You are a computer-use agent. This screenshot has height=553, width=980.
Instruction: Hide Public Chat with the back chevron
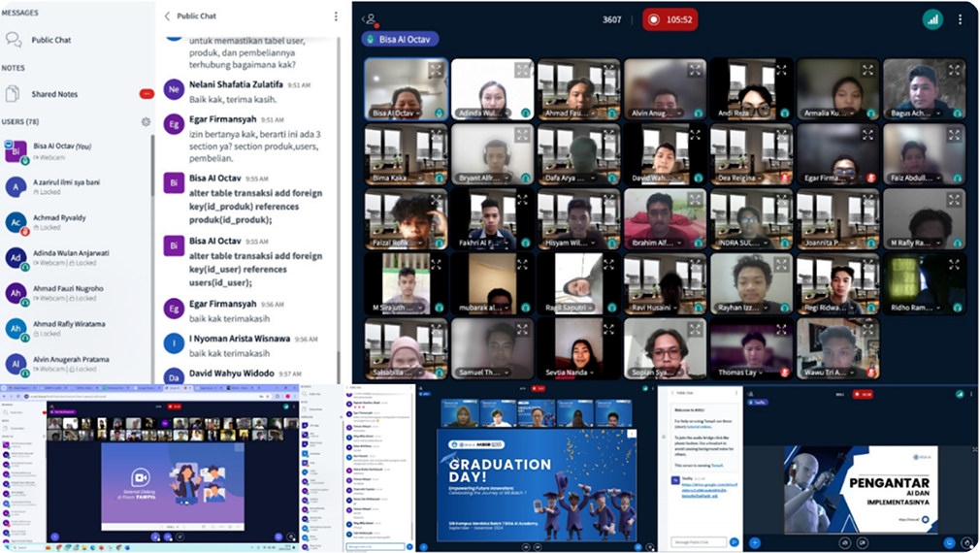click(168, 16)
